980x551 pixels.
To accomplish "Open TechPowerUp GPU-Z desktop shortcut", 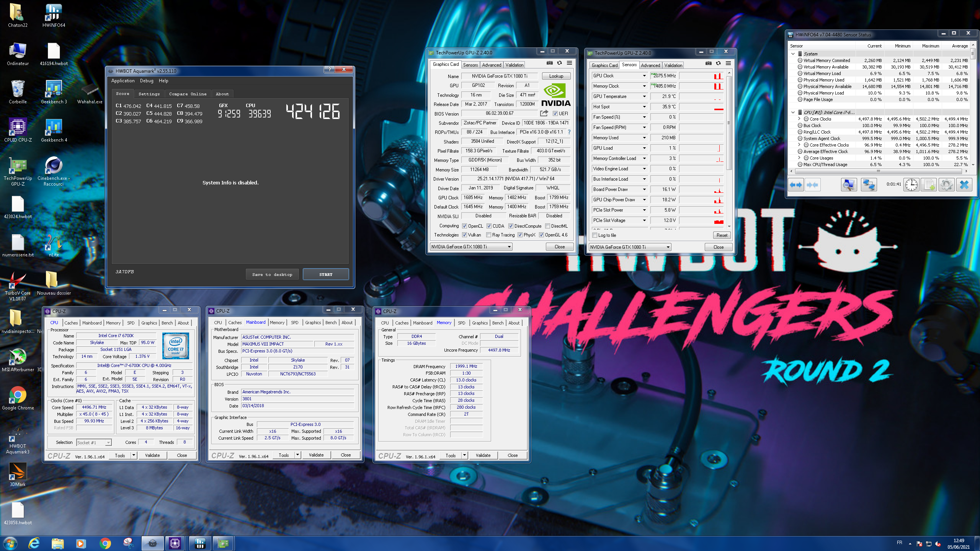I will tap(18, 171).
